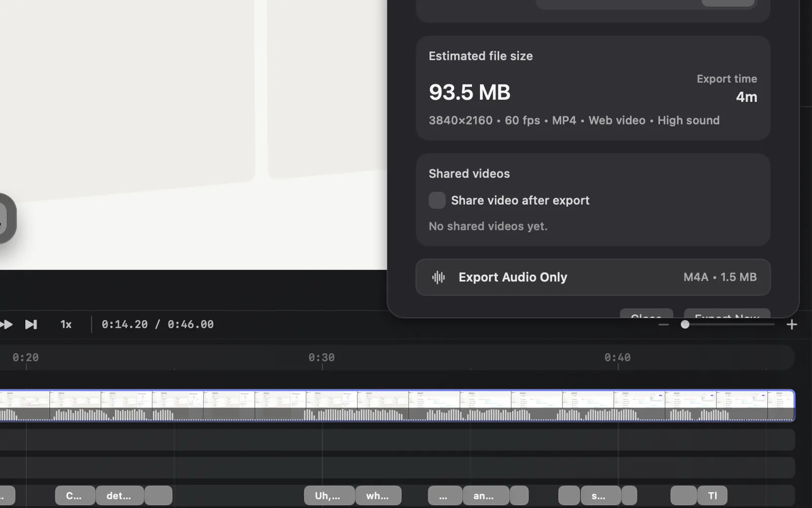Click the Shared videos heading
Image resolution: width=812 pixels, height=508 pixels.
click(469, 174)
